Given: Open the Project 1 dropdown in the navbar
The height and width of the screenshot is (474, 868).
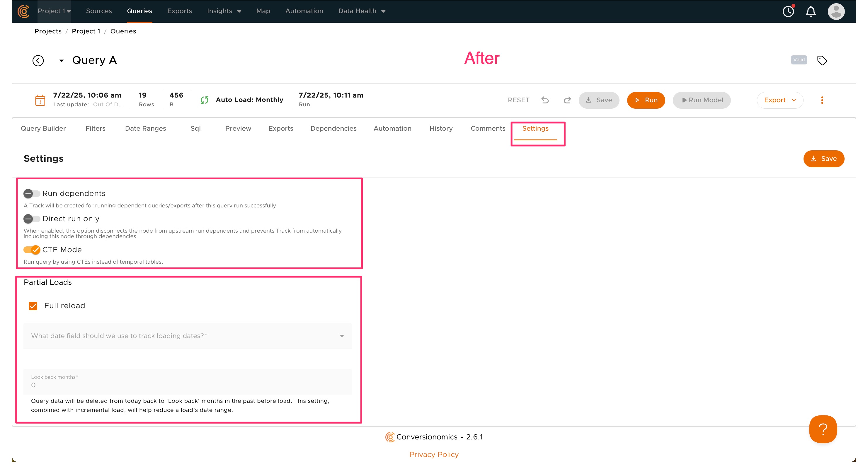Looking at the screenshot, I should (54, 11).
